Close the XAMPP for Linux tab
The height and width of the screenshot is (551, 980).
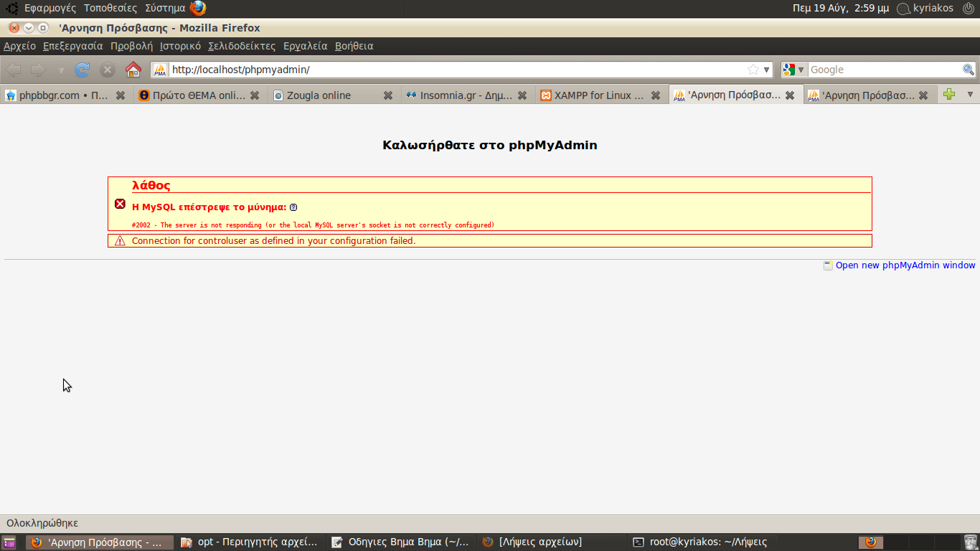(656, 95)
